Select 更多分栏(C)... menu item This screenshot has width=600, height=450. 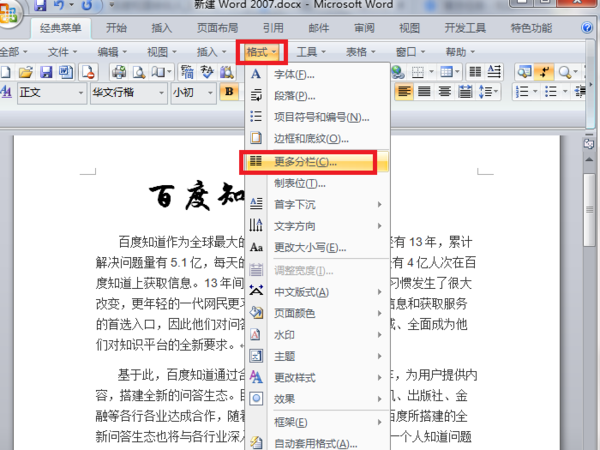coord(318,162)
